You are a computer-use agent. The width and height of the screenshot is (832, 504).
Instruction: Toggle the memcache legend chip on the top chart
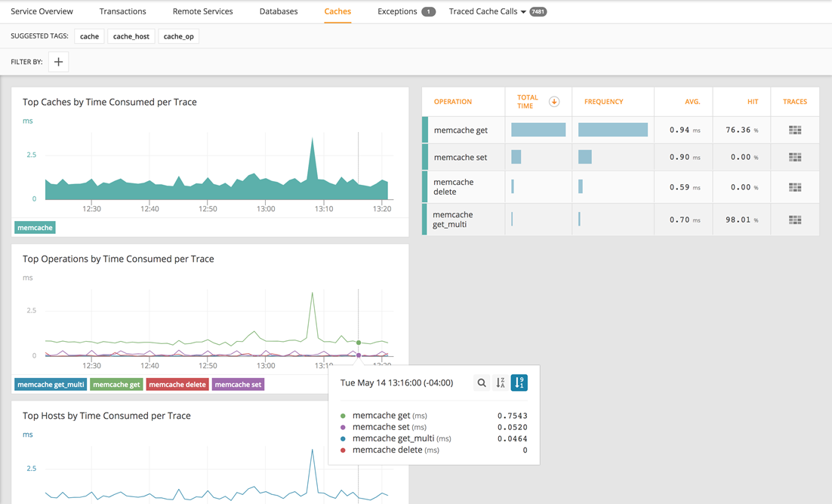pos(34,227)
